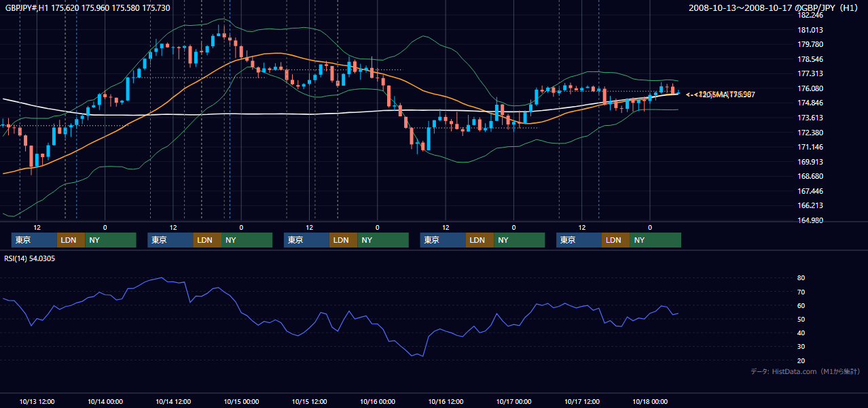
Task: Click the 172.380 price axis label
Action: coord(810,133)
